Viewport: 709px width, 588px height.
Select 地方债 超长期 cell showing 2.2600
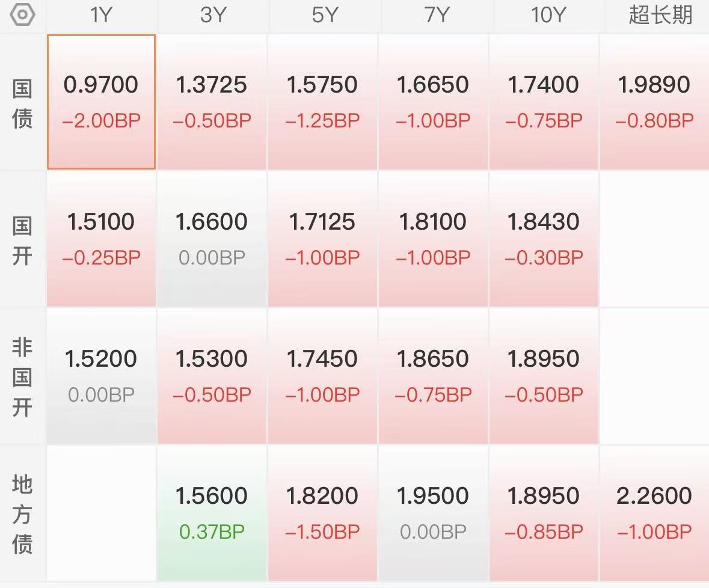(x=654, y=513)
